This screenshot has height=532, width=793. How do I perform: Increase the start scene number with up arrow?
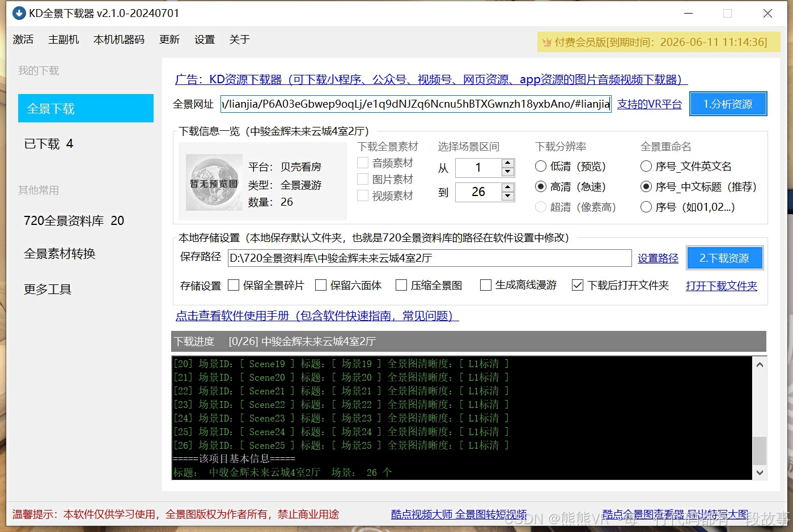coord(508,163)
